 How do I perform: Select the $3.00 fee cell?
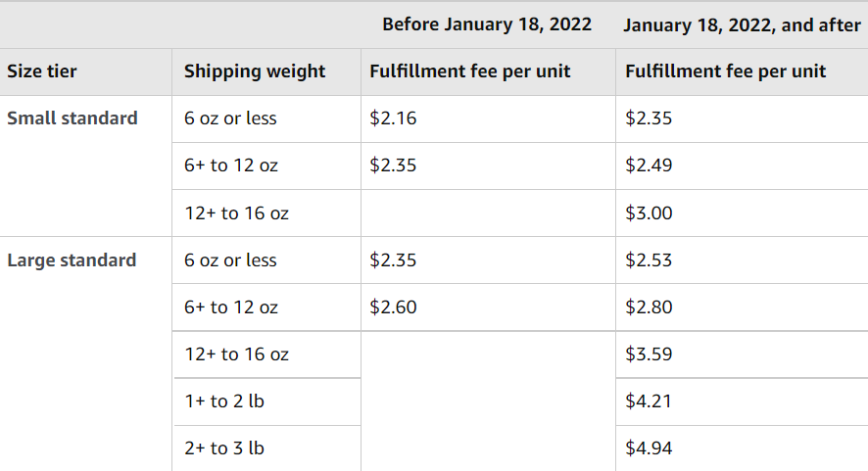(x=649, y=213)
